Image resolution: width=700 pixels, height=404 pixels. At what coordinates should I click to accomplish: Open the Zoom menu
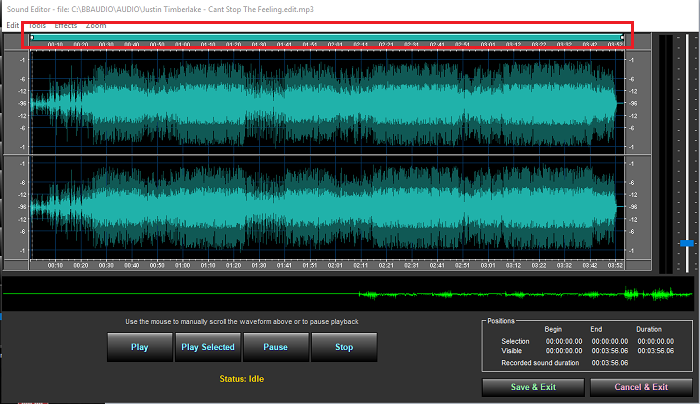pos(96,25)
